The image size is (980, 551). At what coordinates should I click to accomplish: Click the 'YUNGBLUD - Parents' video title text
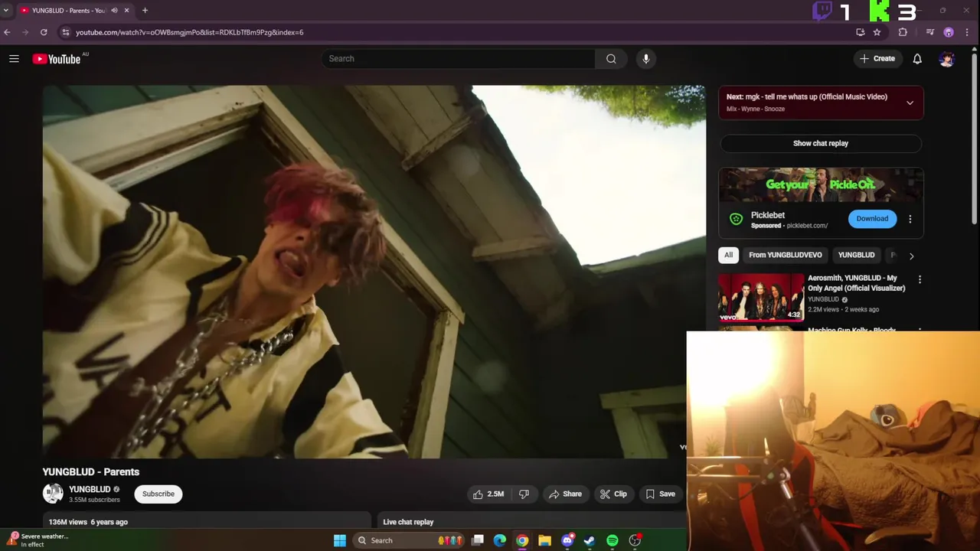pos(91,472)
